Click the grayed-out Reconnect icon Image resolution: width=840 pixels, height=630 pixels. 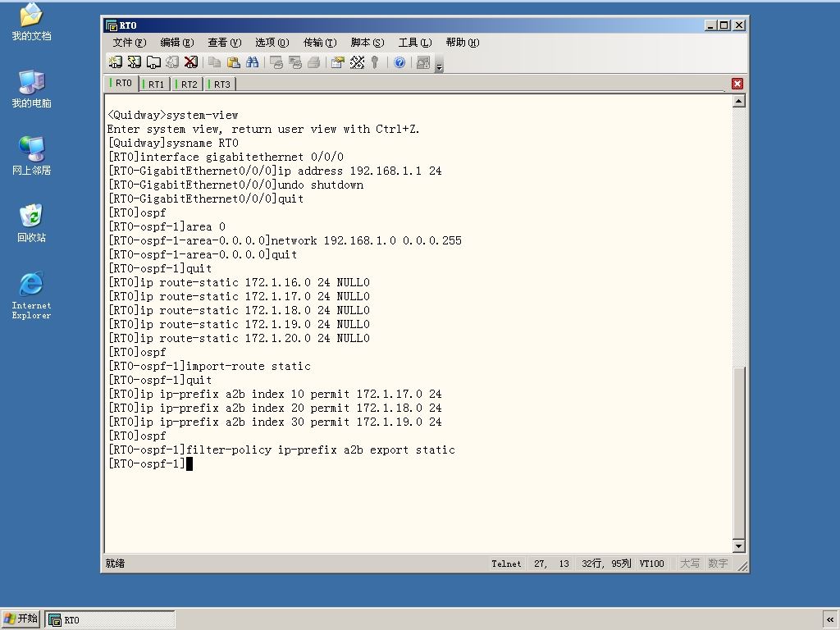[172, 62]
